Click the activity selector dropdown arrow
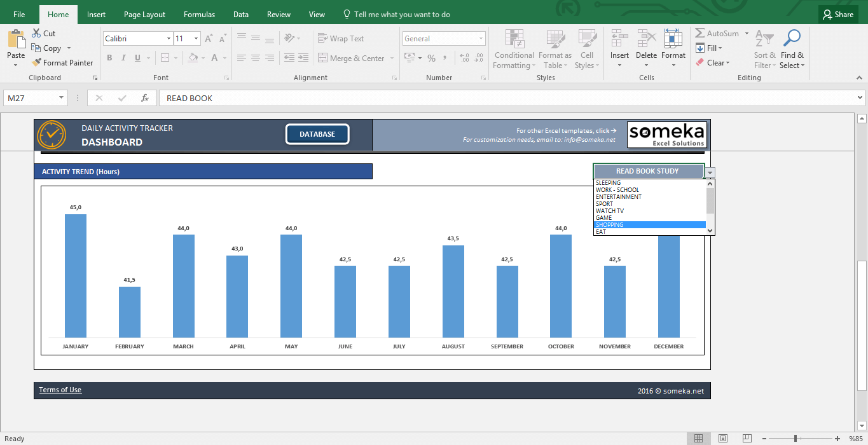Image resolution: width=868 pixels, height=445 pixels. point(710,172)
